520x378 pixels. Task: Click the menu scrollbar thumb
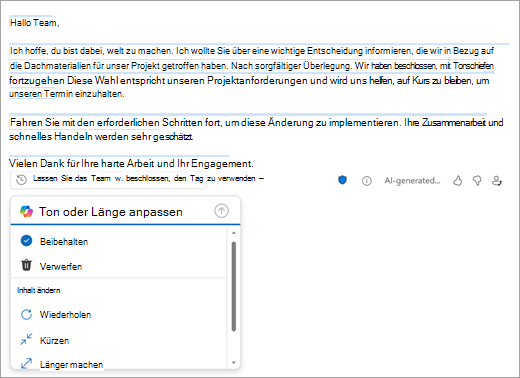[234, 286]
